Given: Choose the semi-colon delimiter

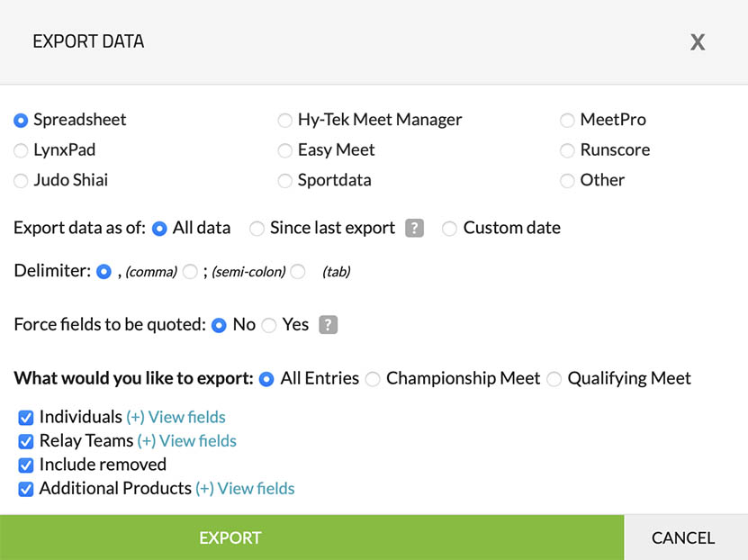Looking at the screenshot, I should coord(190,271).
